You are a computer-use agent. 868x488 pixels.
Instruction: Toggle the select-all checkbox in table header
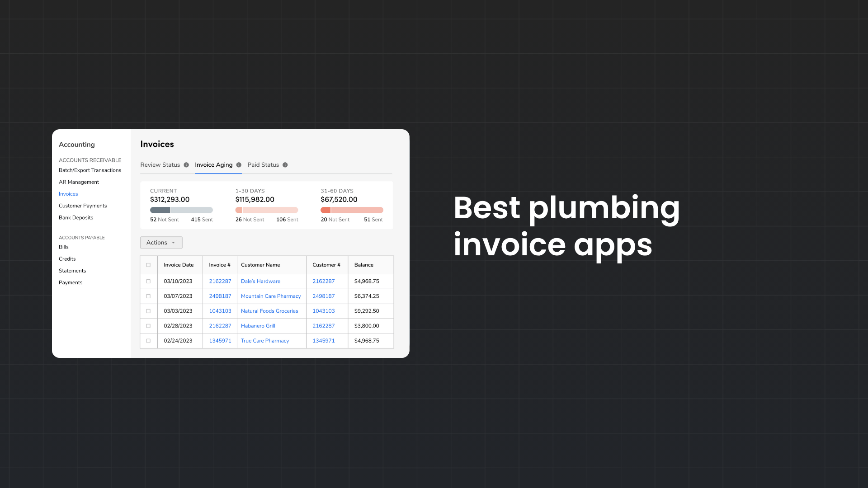(x=148, y=265)
